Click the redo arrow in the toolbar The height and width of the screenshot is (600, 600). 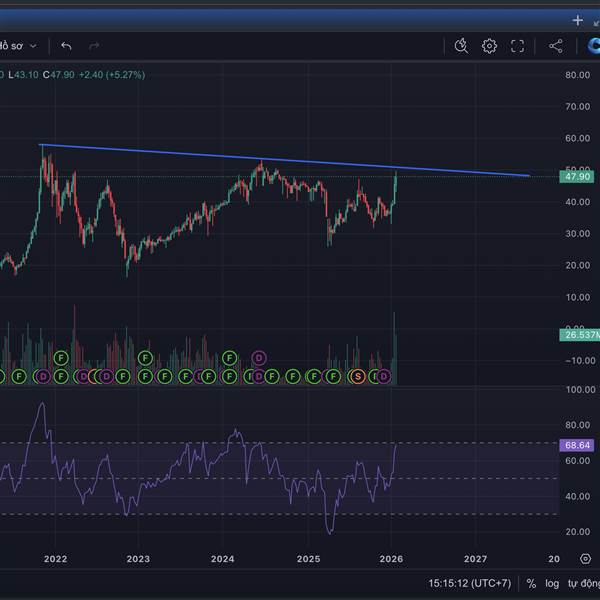pos(94,46)
